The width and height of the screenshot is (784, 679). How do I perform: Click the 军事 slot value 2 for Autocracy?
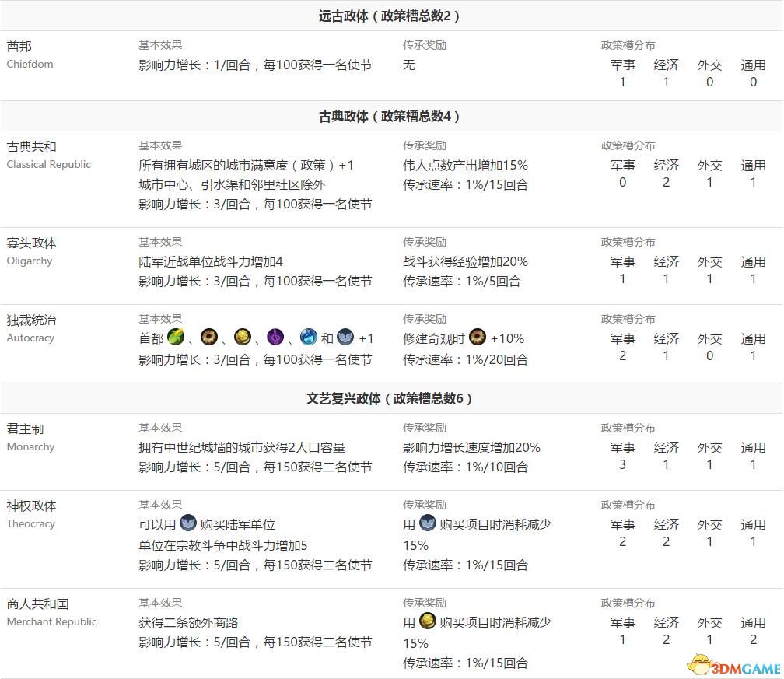tap(622, 356)
